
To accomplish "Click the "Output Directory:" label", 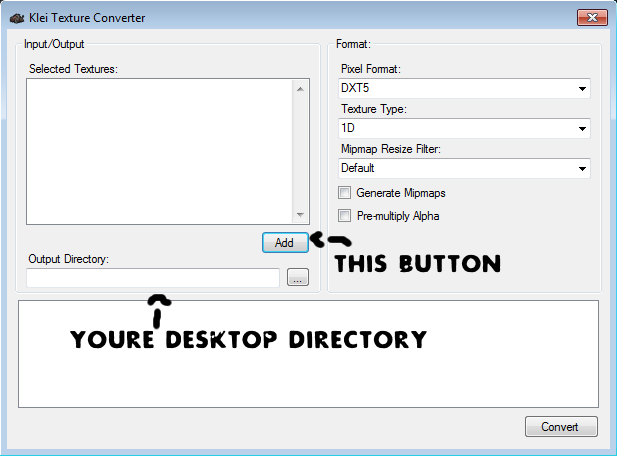I will 69,260.
